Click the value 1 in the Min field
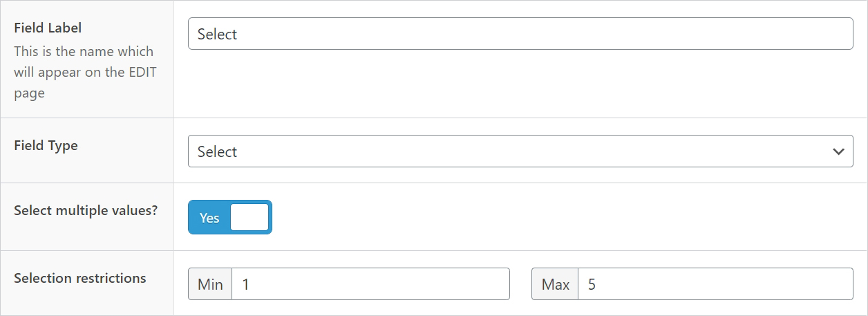Image resolution: width=868 pixels, height=316 pixels. pyautogui.click(x=245, y=284)
